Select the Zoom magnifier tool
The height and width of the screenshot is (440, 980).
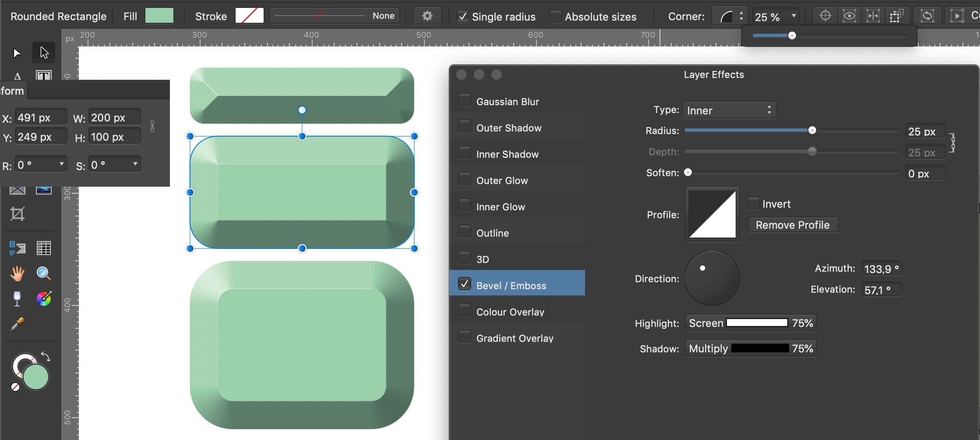pos(43,273)
